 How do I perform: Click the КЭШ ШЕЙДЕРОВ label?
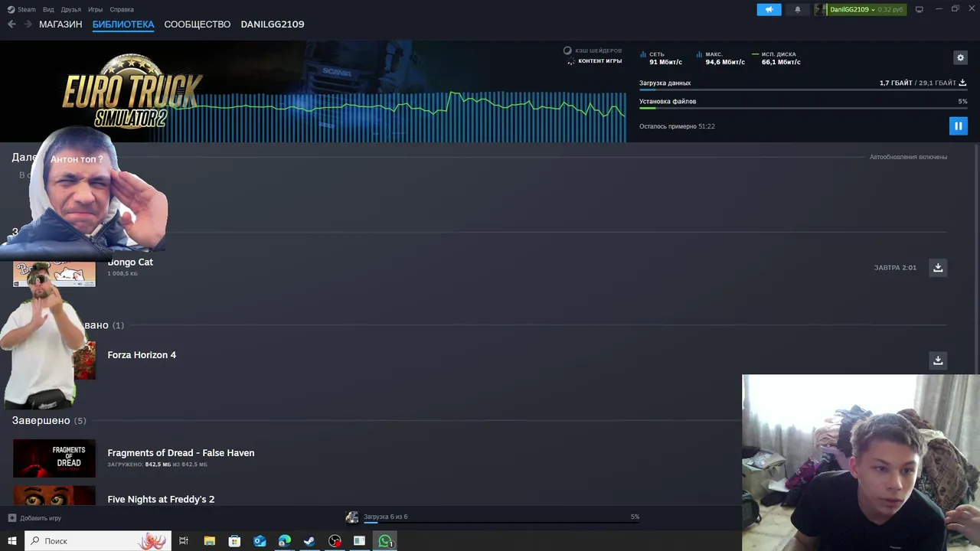(598, 51)
